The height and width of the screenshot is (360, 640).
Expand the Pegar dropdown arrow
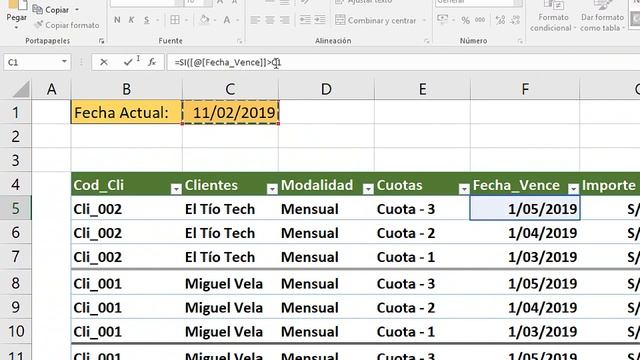[x=17, y=28]
